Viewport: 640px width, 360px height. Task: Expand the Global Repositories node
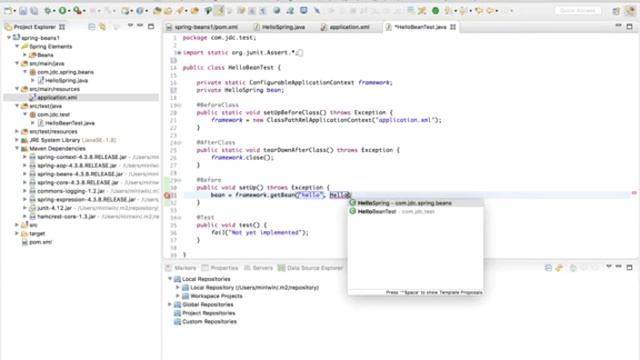tap(170, 304)
